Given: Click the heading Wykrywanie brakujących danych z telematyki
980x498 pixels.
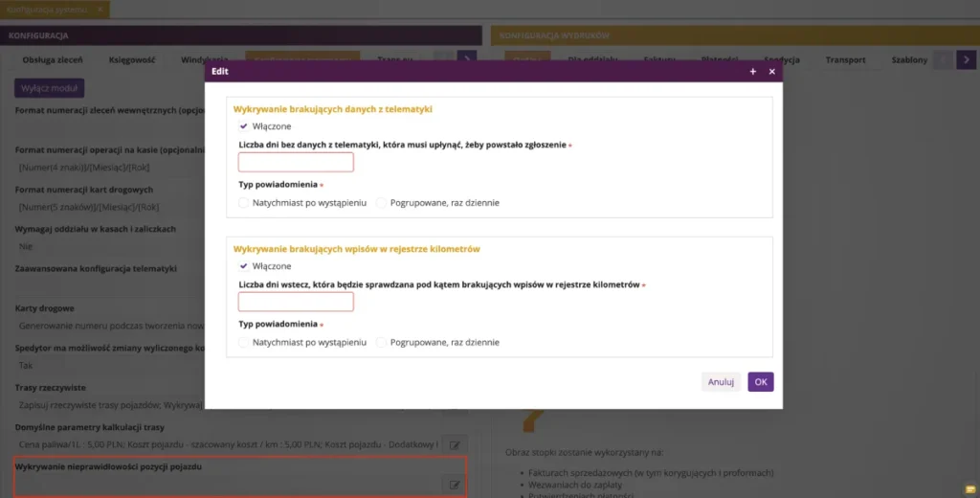Looking at the screenshot, I should pos(332,109).
